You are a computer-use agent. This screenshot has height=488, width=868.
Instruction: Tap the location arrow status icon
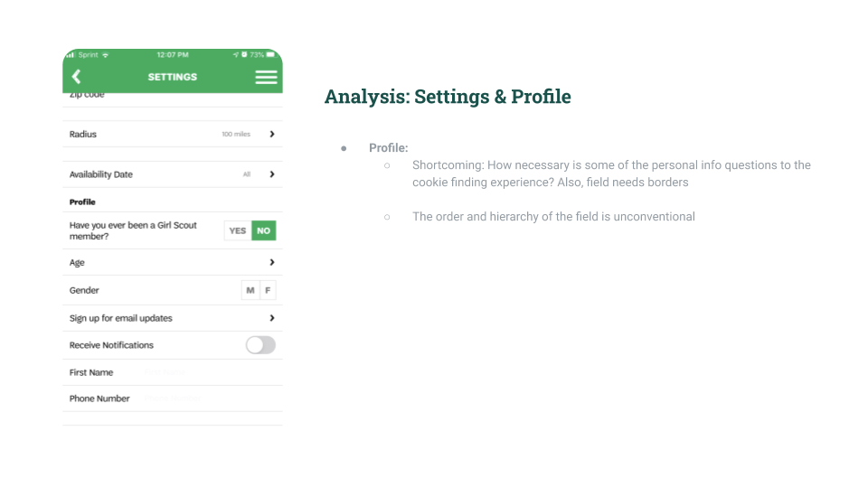click(x=236, y=54)
